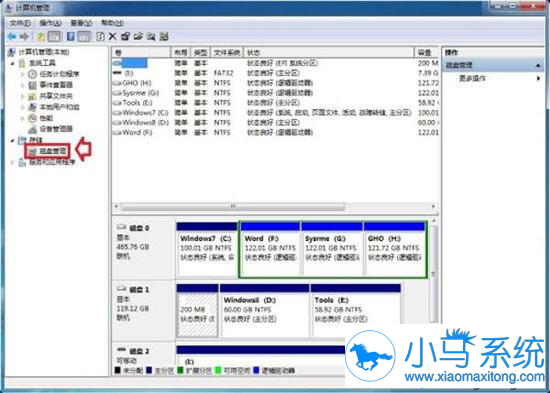Select Sysrme (G:) partition block on disk 0
The height and width of the screenshot is (393, 550).
[x=332, y=249]
